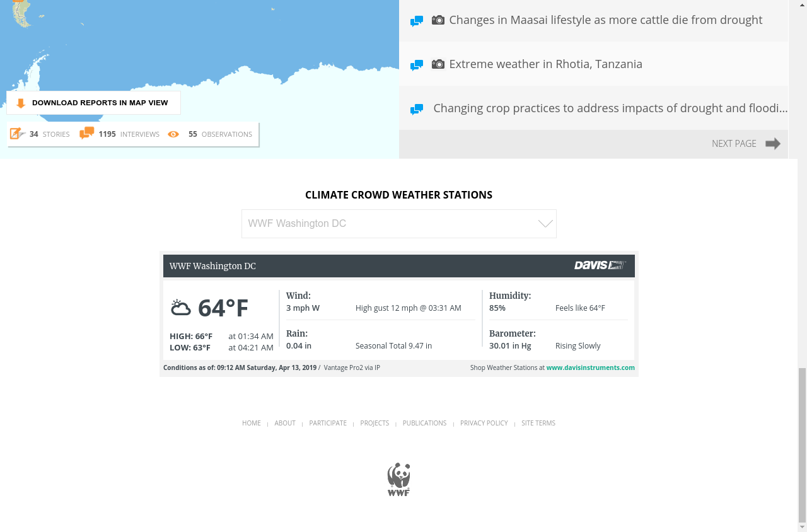Screen dimensions: 807x532
Task: Click the Davis logo in weather header
Action: point(600,265)
